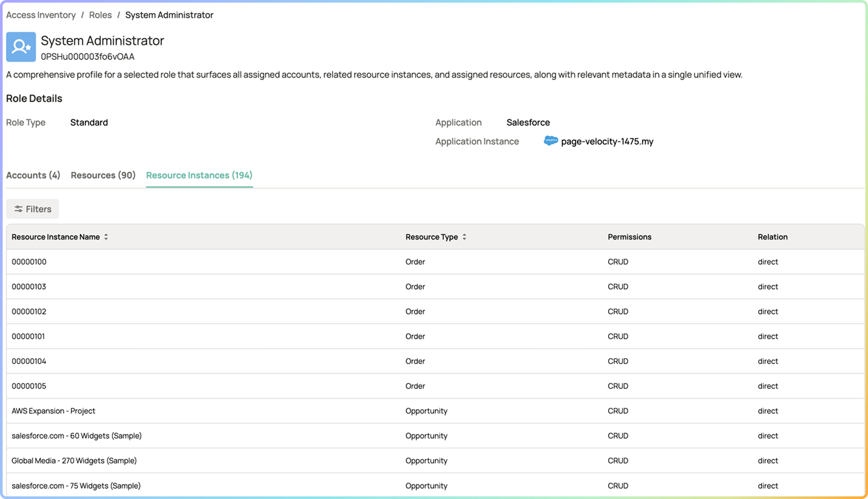Go to Access Inventory breadcrumb
868x499 pixels.
tap(41, 15)
